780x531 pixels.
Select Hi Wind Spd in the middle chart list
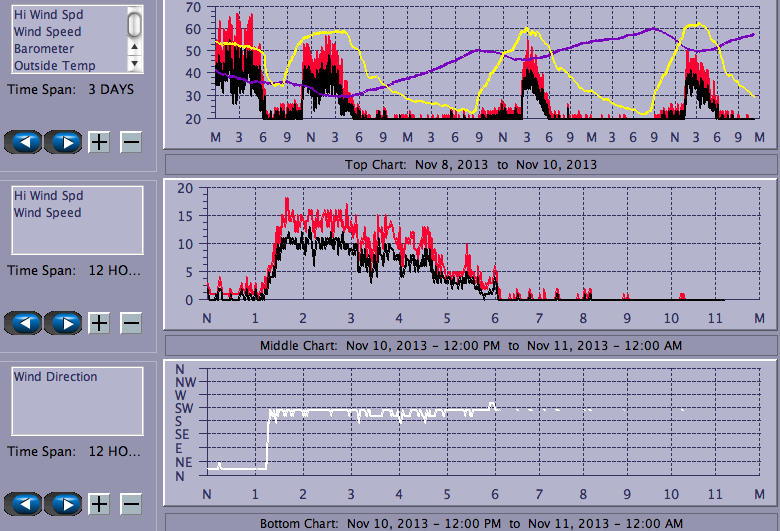pyautogui.click(x=48, y=196)
